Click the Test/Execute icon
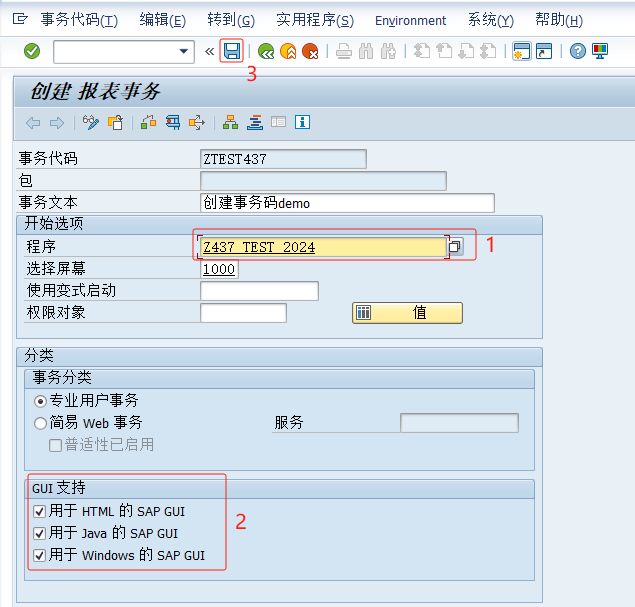 [x=197, y=122]
